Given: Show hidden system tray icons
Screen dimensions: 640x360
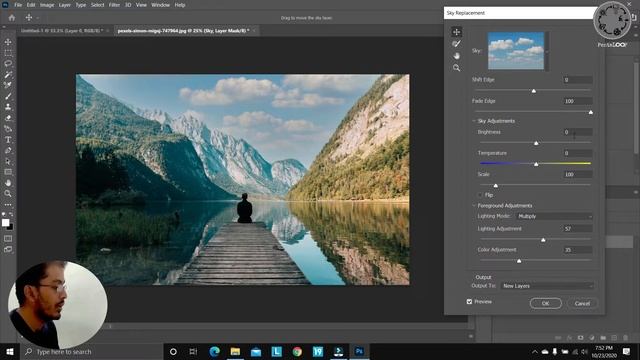Looking at the screenshot, I should pos(535,351).
